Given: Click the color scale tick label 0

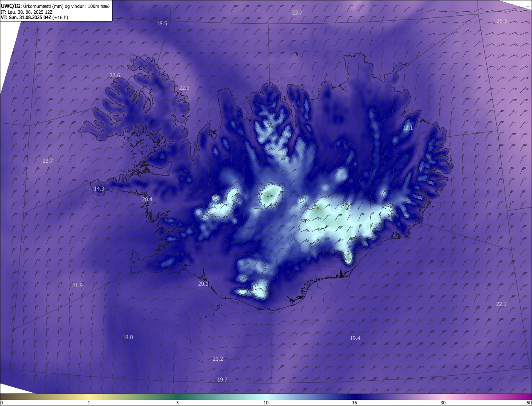Looking at the screenshot, I should click(x=2, y=403).
